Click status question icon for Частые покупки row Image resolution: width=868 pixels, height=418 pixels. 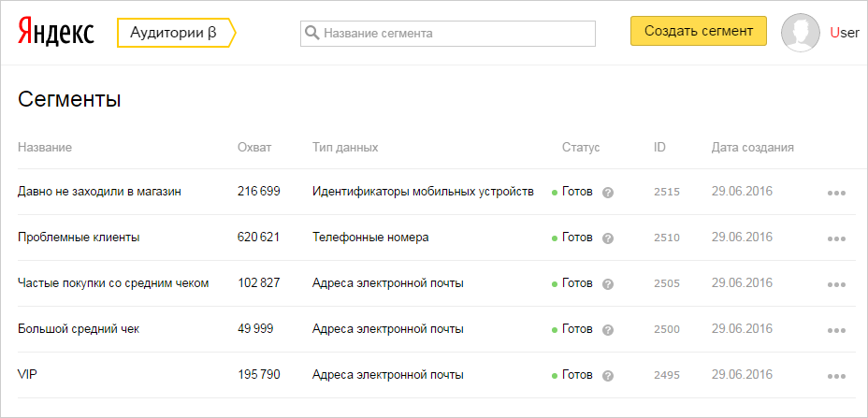[x=608, y=284]
